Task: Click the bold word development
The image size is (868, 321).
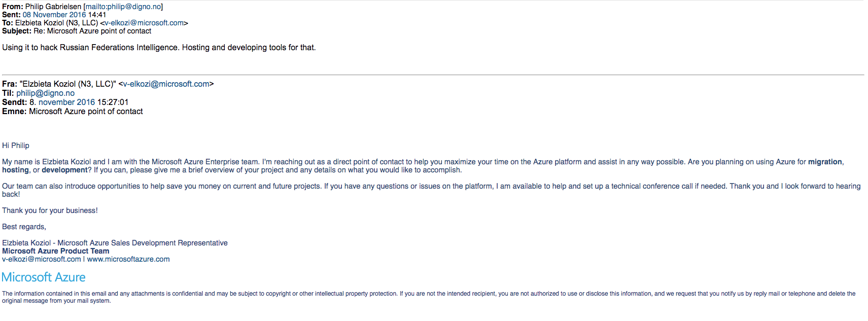Action: pyautogui.click(x=64, y=170)
